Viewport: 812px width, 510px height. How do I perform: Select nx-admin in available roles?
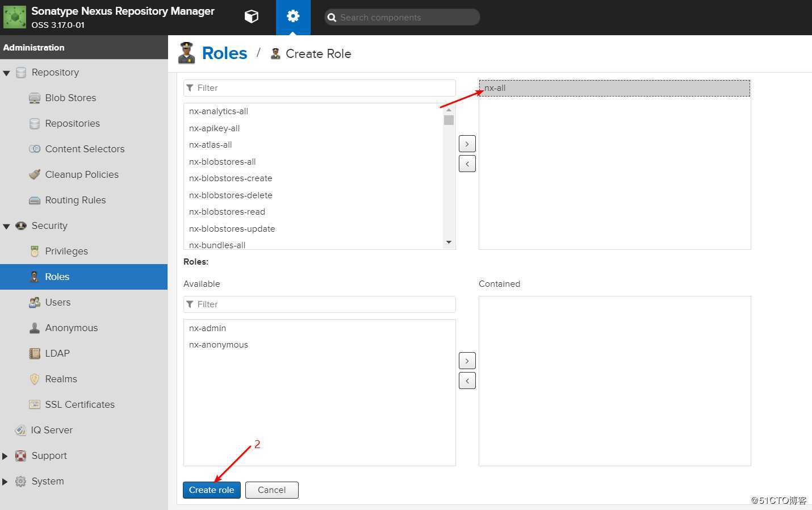click(x=207, y=328)
